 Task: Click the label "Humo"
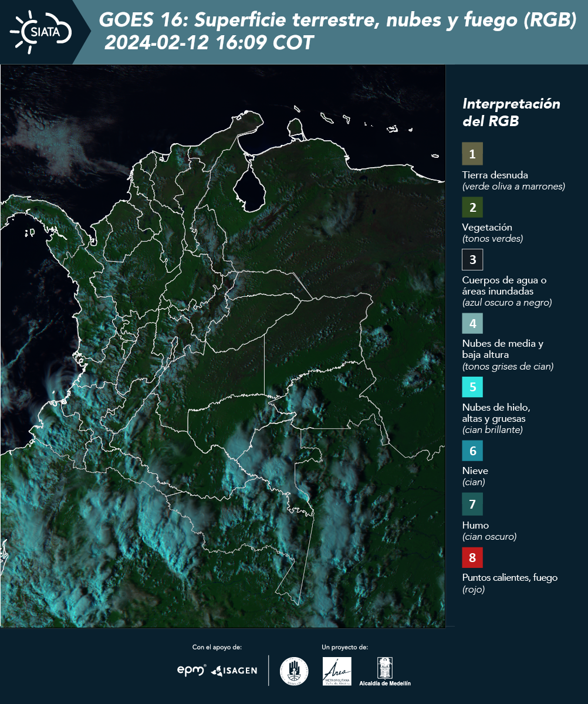475,525
